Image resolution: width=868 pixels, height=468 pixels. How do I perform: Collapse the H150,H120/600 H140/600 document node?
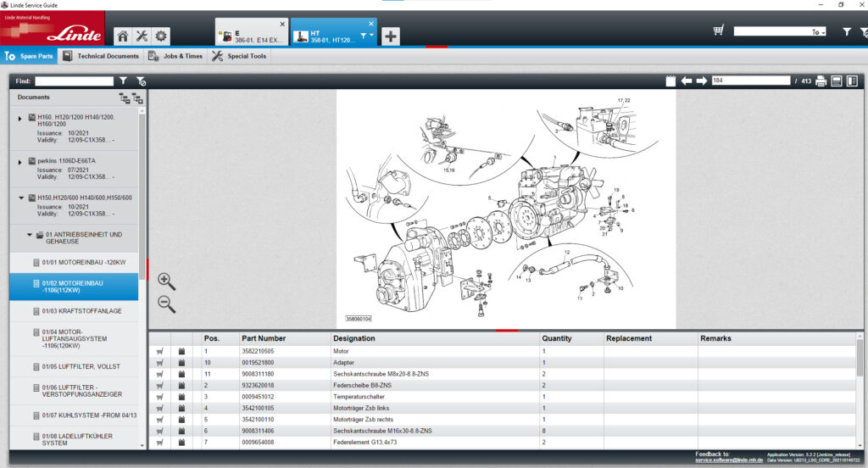pyautogui.click(x=21, y=198)
